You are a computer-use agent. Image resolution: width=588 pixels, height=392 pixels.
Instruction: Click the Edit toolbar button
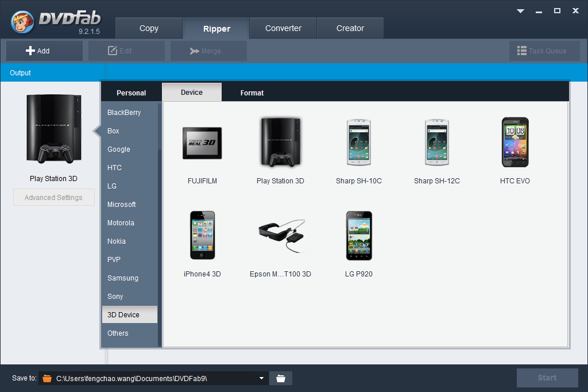tap(126, 51)
